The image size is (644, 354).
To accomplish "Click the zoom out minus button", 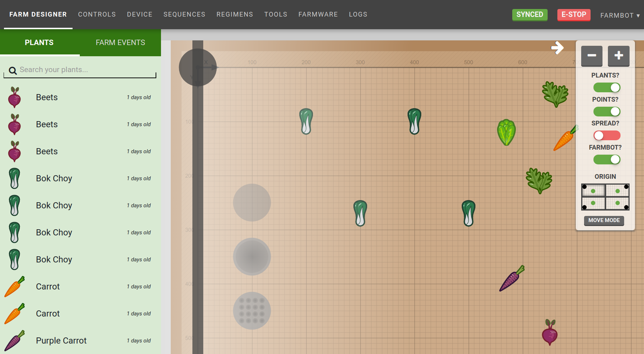I will (592, 56).
